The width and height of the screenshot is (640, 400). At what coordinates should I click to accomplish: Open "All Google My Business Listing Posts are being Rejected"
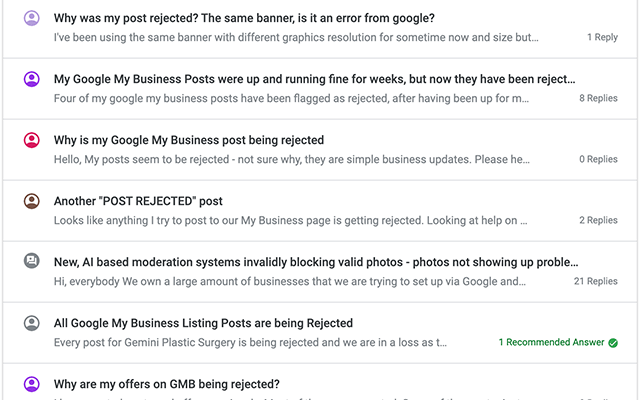pos(203,323)
